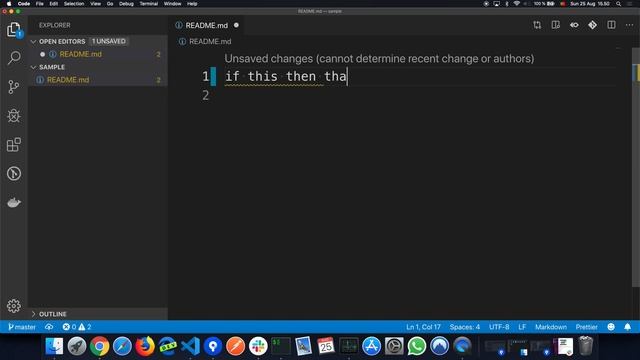Image resolution: width=640 pixels, height=360 pixels.
Task: Click the EXPLORER panel title
Action: click(55, 25)
